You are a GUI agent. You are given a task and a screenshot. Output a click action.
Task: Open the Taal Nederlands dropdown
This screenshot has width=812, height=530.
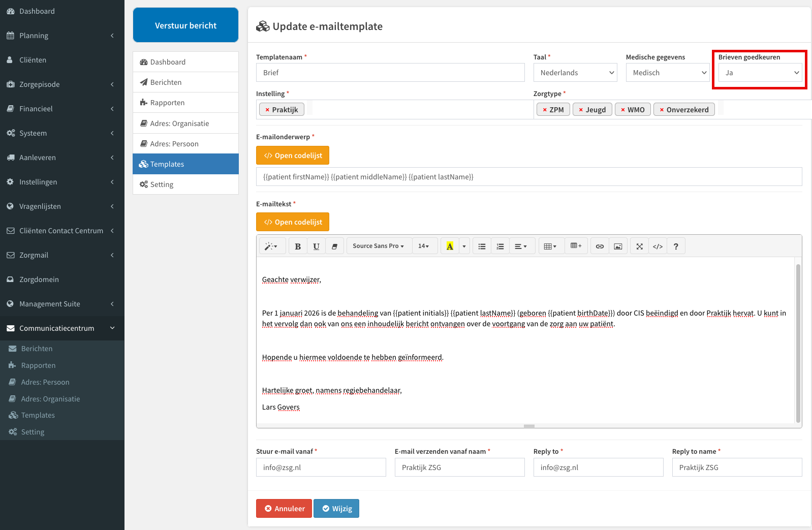point(575,73)
